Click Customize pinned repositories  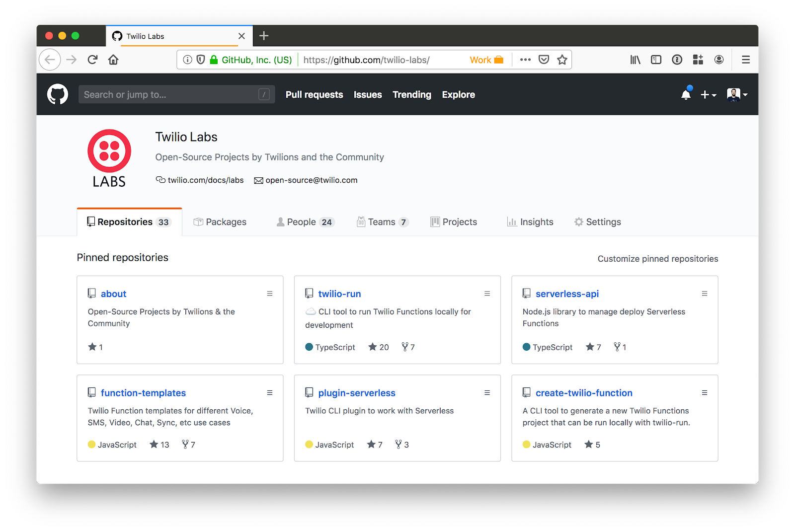coord(657,259)
